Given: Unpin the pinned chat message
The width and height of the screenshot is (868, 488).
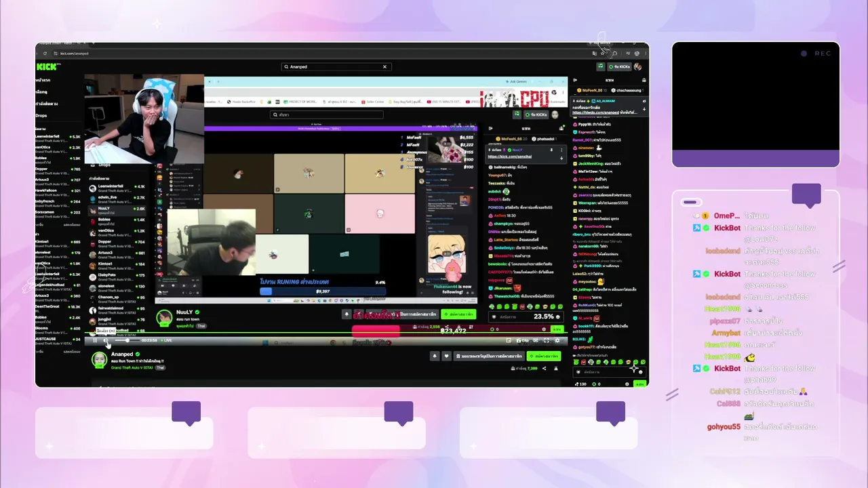Looking at the screenshot, I should click(x=644, y=101).
